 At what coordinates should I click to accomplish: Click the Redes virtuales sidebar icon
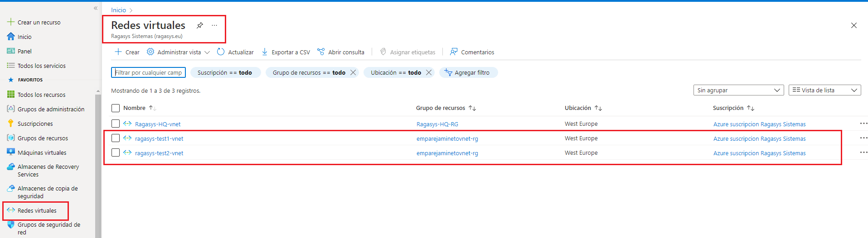coord(11,210)
